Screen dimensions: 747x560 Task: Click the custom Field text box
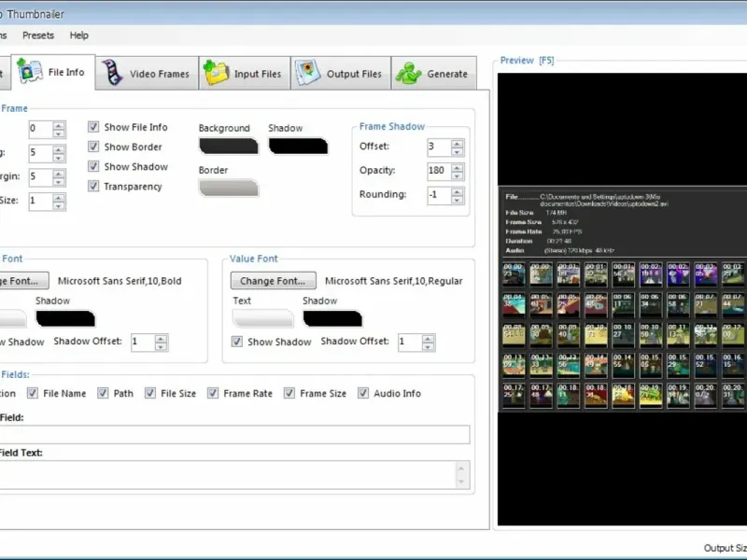pyautogui.click(x=234, y=434)
